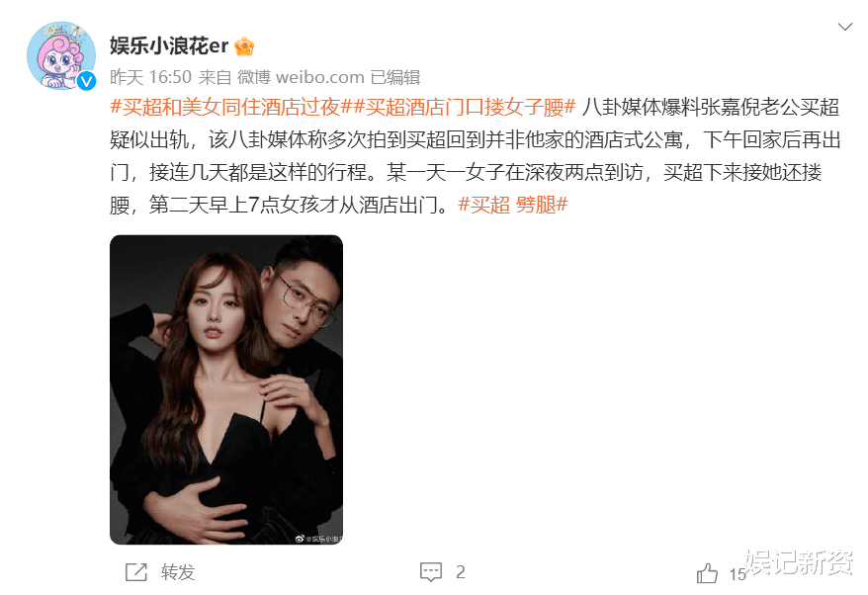Click the blue verified V badge
868x595 pixels.
pyautogui.click(x=86, y=81)
